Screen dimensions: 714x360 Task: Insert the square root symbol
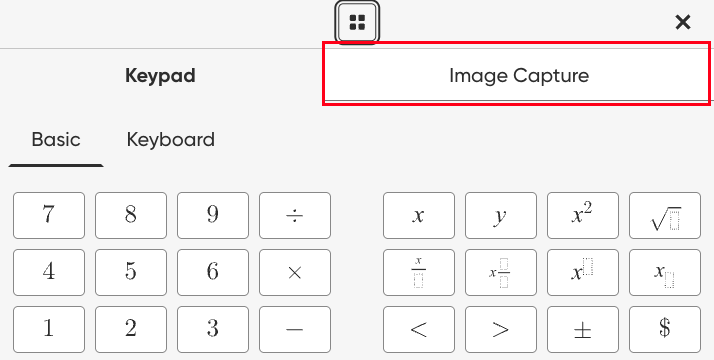665,216
